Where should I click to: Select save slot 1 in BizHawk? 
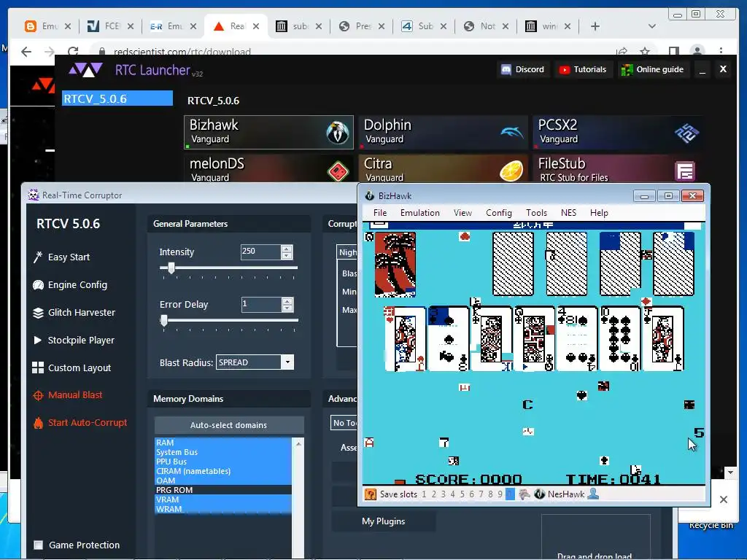(x=424, y=494)
